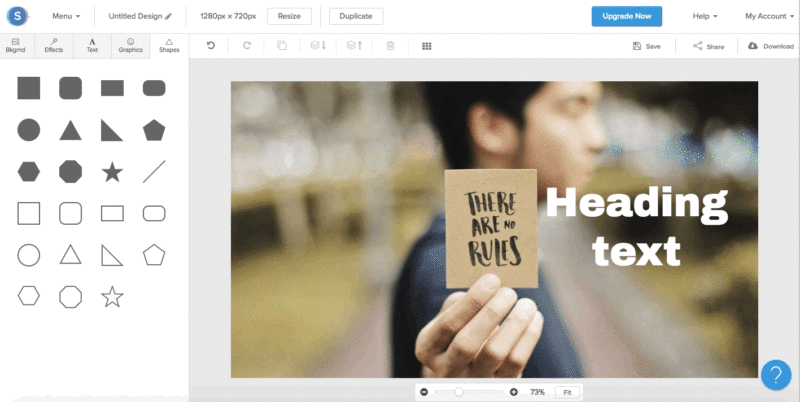Choose the outlined hexagon shape
Image resolution: width=800 pixels, height=402 pixels.
29,296
